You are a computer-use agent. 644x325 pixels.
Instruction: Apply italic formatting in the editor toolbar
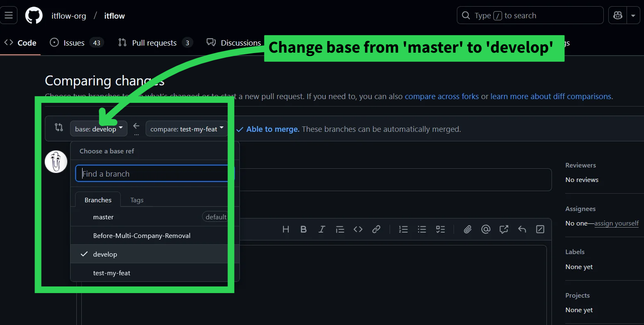(322, 229)
